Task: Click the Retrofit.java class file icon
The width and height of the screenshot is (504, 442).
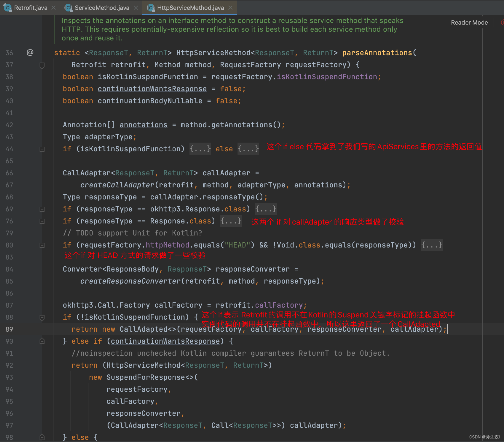Action: pyautogui.click(x=8, y=8)
